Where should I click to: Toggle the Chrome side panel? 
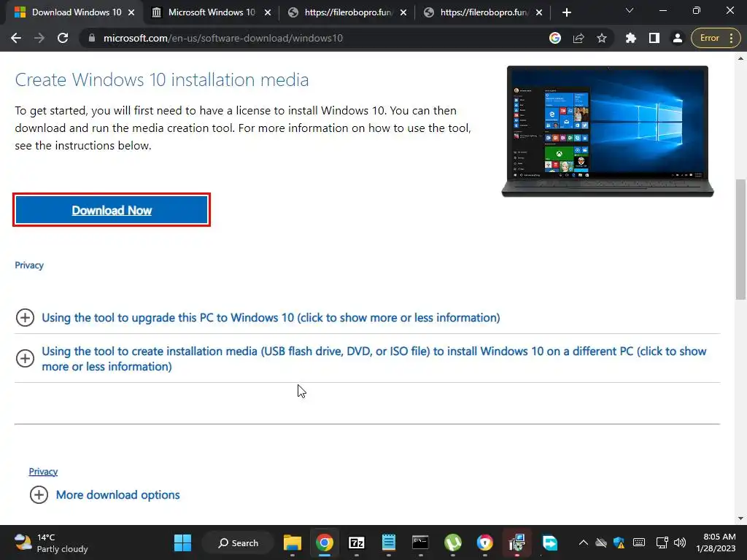(654, 38)
